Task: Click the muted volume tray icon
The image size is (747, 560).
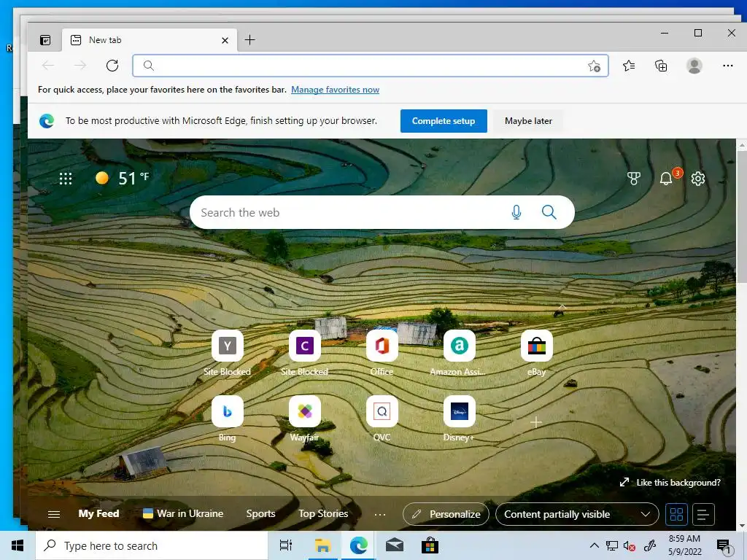Action: 629,545
